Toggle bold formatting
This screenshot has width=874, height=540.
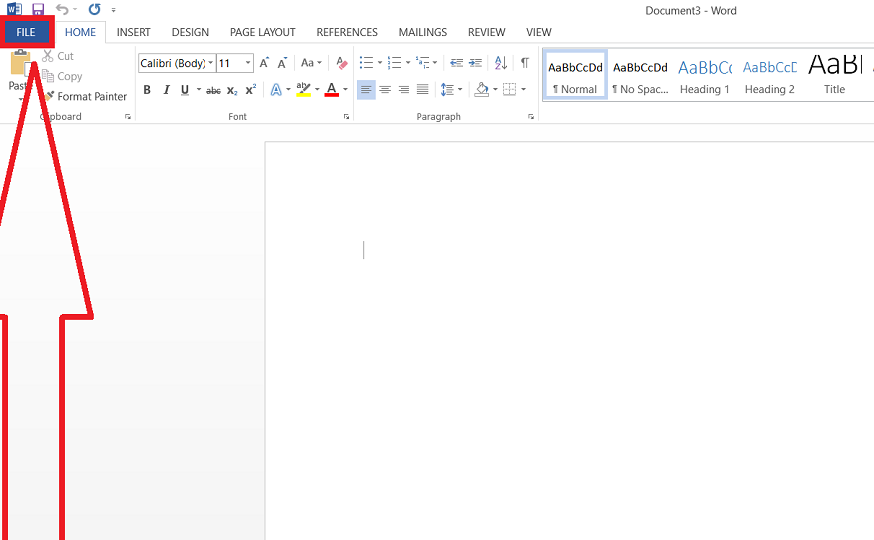click(x=147, y=90)
